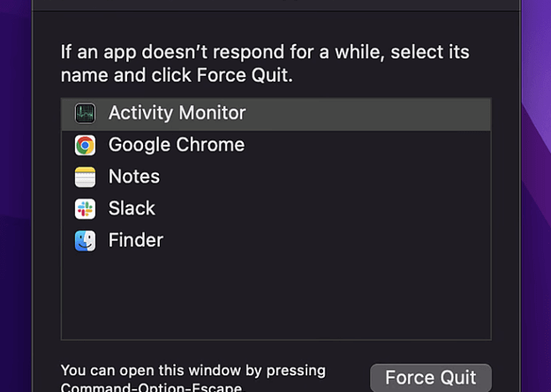
Task: Click the Activity Monitor app icon
Action: click(x=85, y=113)
